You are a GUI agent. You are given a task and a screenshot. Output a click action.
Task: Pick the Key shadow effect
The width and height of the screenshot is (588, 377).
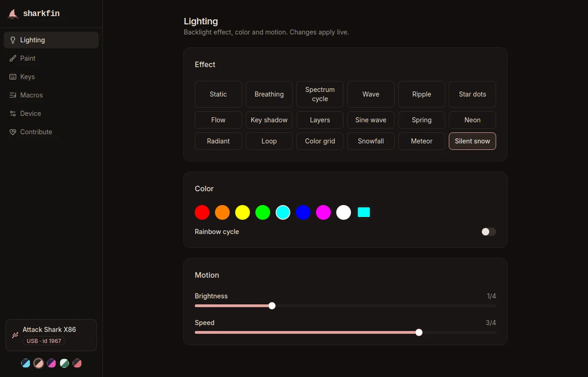tap(269, 120)
